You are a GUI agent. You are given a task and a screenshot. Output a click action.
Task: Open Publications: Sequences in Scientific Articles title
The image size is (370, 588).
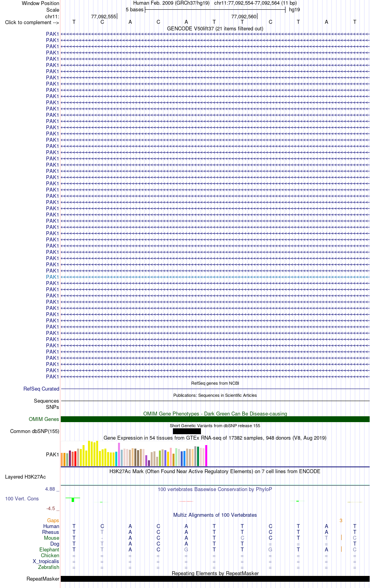pos(215,395)
